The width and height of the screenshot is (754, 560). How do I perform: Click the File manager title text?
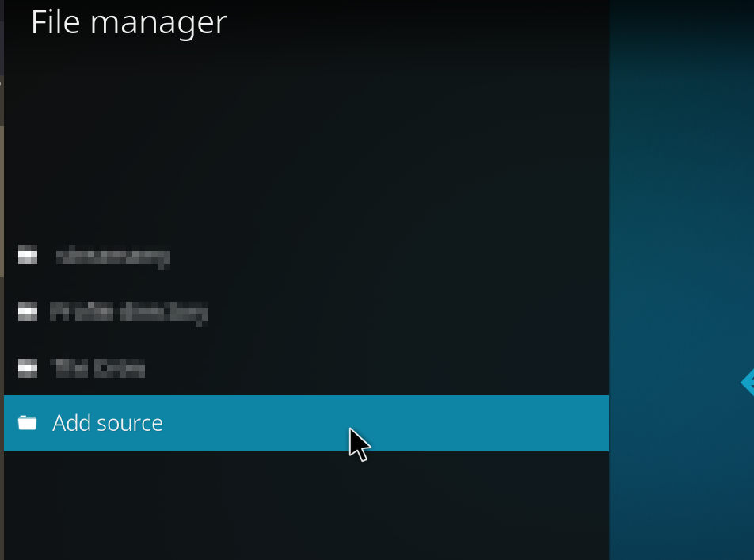pyautogui.click(x=128, y=22)
